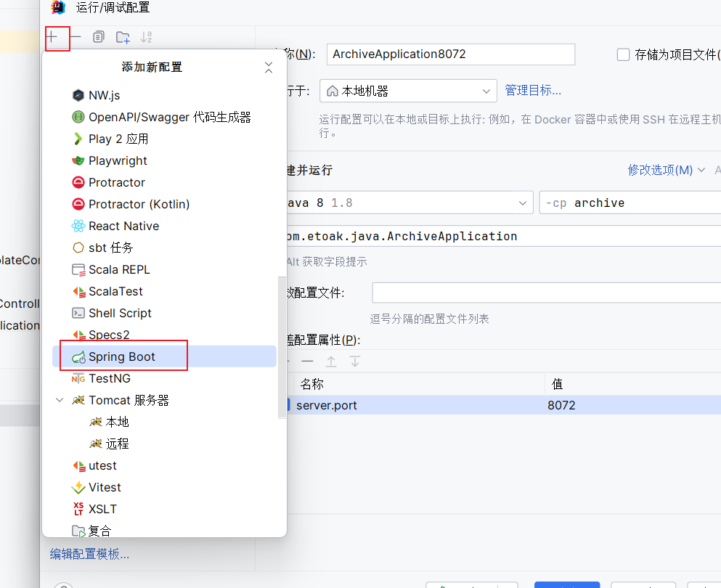The image size is (721, 588).
Task: Select OpenAPI/Swagger code generator entry
Action: pos(163,117)
